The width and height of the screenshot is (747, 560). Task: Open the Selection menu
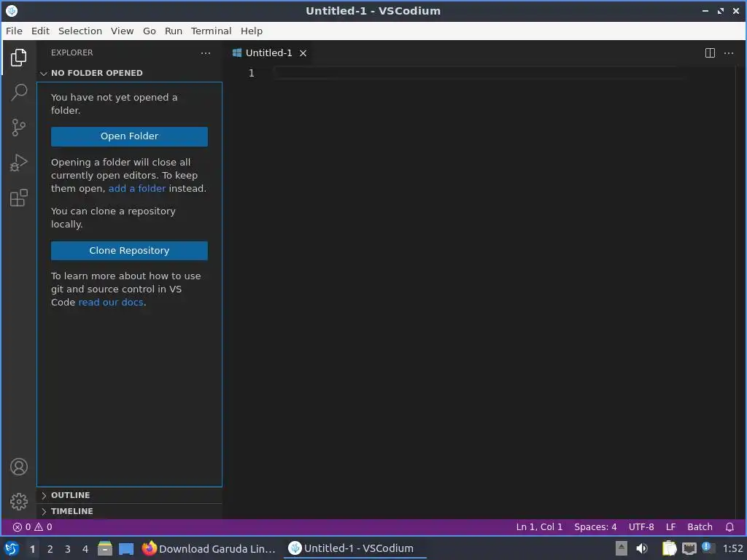(80, 31)
